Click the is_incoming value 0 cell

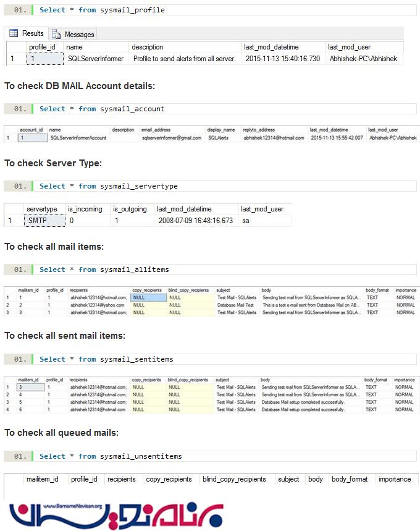point(88,221)
